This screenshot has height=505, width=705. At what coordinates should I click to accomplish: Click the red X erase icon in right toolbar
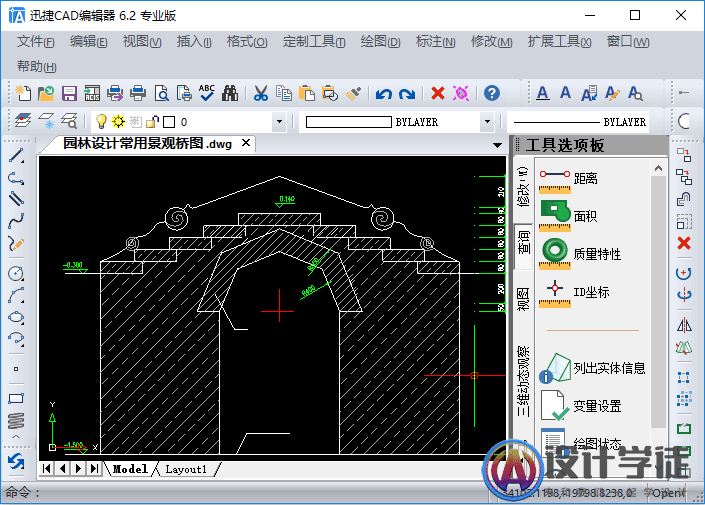coord(684,243)
